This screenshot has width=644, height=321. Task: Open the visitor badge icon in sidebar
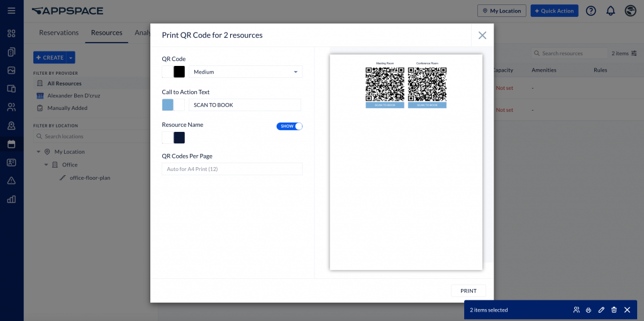tap(11, 126)
